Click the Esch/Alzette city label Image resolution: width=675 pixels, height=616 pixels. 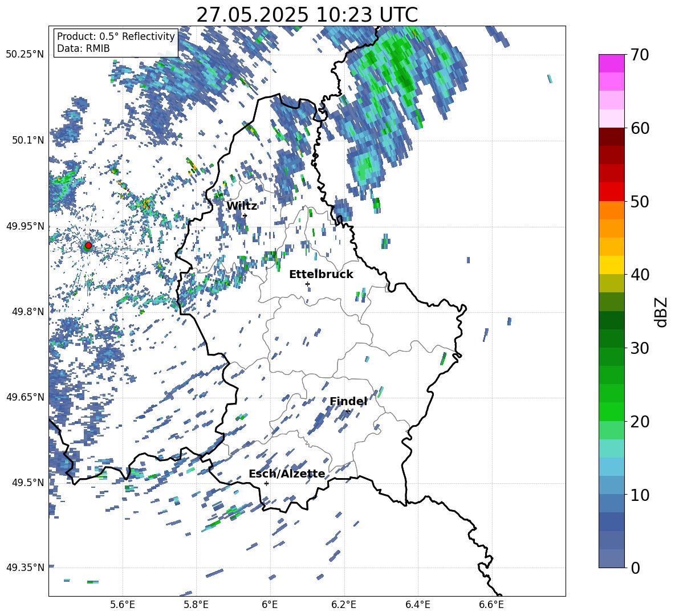coord(287,474)
